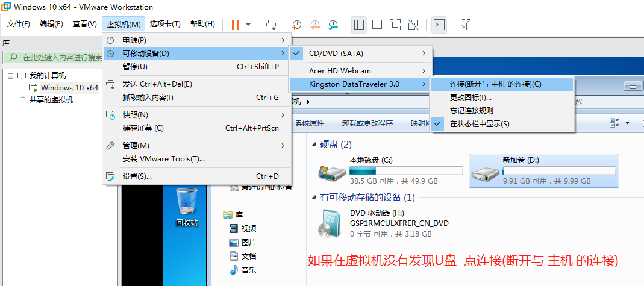Open the 编辑(E) menu
The image size is (644, 286).
point(51,24)
